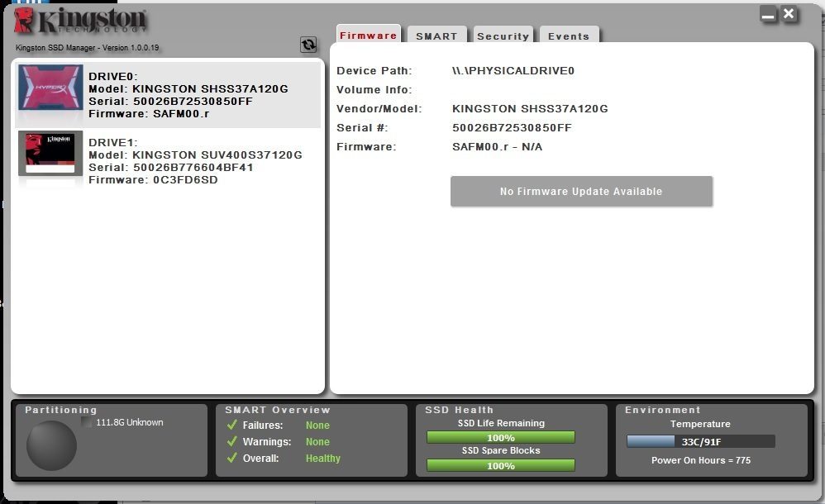This screenshot has height=504, width=825.
Task: Click the Failures None status
Action: tap(317, 425)
